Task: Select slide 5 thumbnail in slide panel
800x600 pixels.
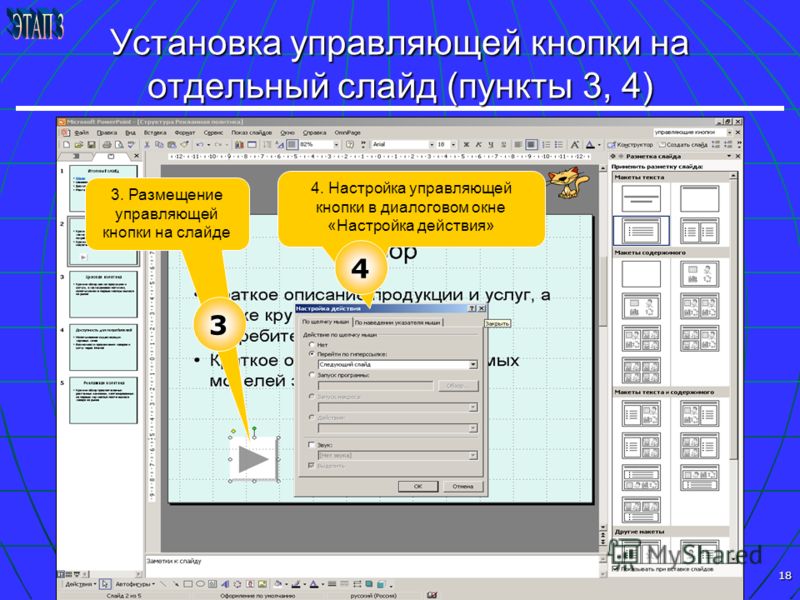Action: (x=104, y=401)
